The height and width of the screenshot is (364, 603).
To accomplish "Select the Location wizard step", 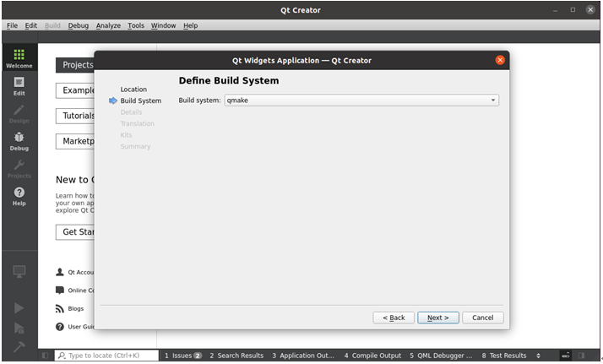I will [x=133, y=90].
